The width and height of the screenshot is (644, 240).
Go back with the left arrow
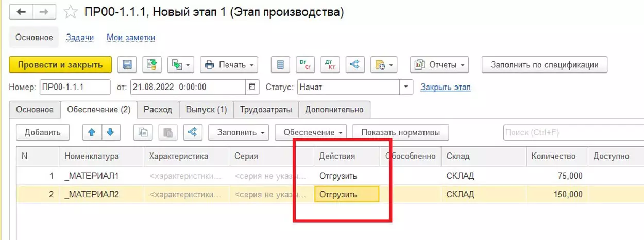coord(22,12)
